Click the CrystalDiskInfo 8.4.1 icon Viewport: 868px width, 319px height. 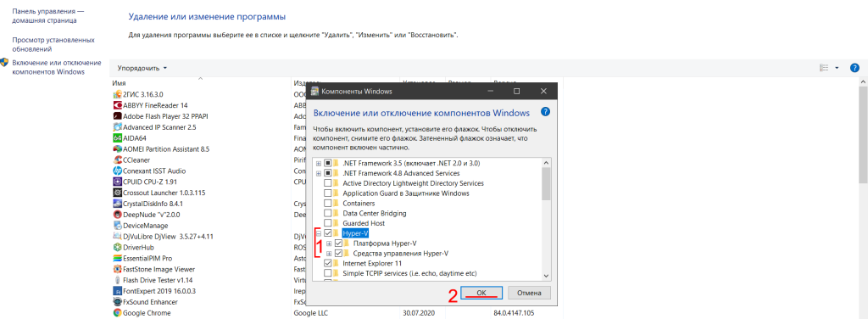click(117, 204)
